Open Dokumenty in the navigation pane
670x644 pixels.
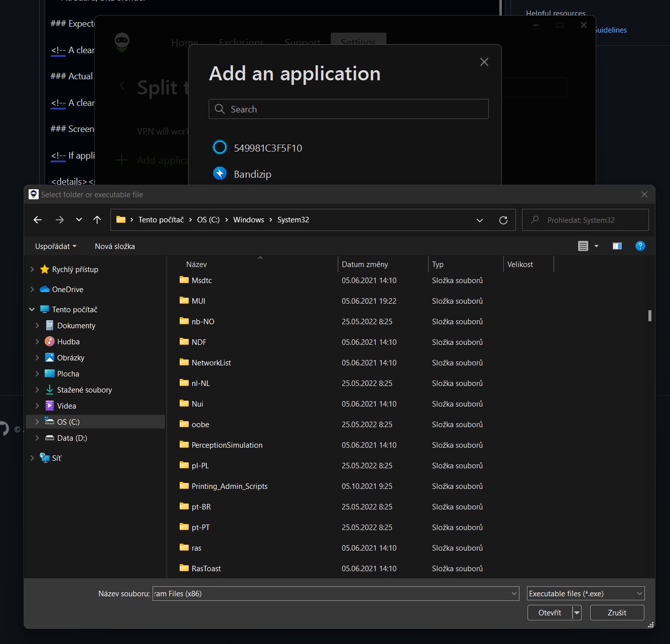(x=76, y=325)
